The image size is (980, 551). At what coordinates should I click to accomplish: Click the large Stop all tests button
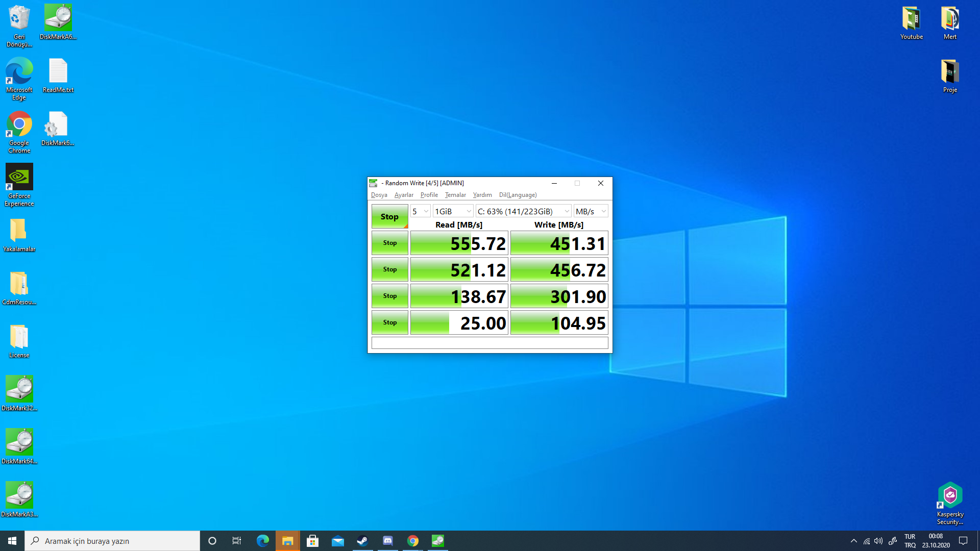click(x=390, y=217)
